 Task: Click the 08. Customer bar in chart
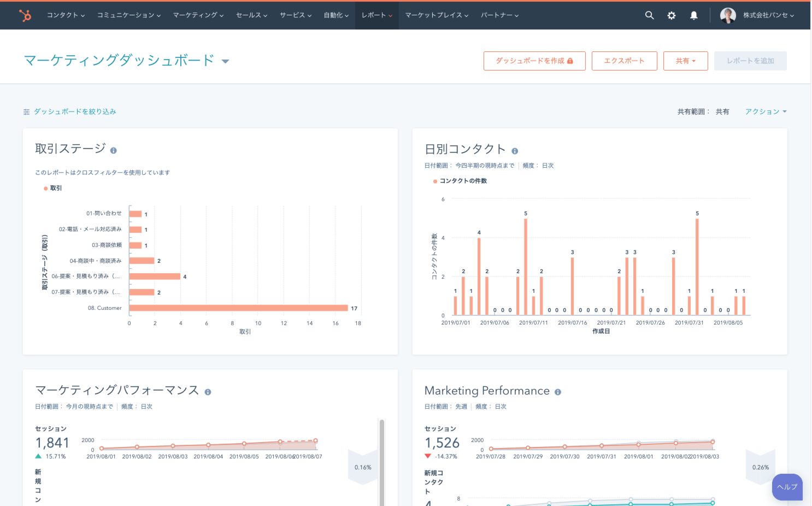[238, 308]
